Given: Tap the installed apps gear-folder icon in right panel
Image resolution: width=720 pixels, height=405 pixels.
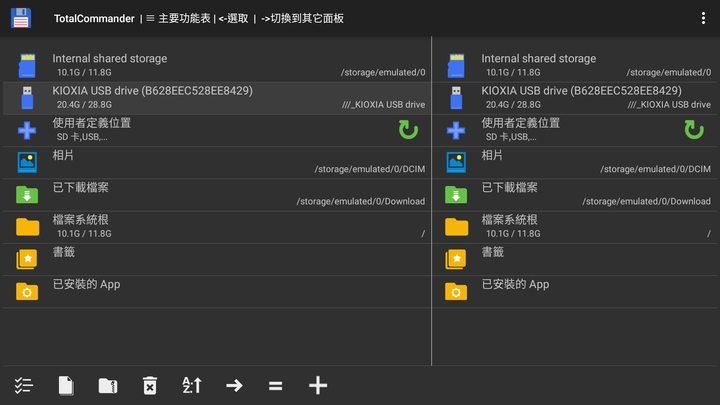Looking at the screenshot, I should [x=456, y=291].
